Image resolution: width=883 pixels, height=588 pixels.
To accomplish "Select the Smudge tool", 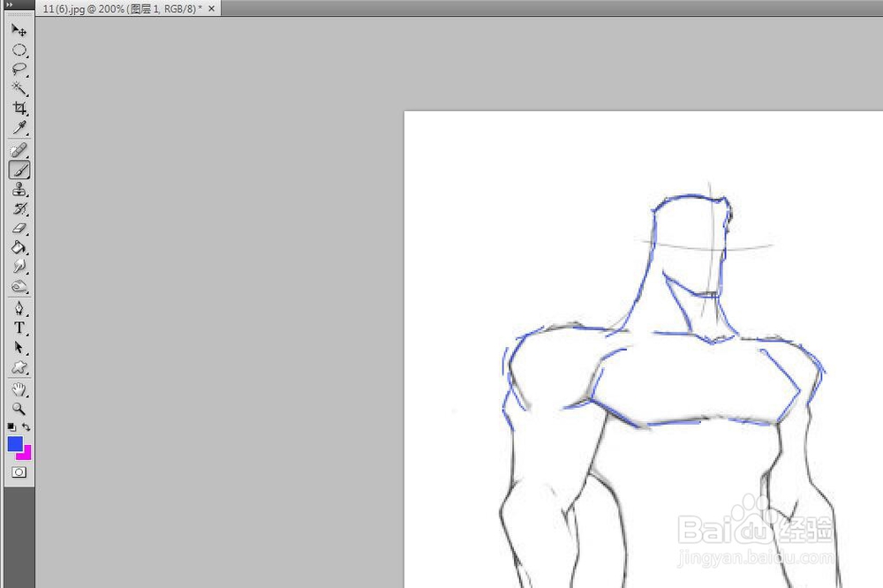I will point(19,267).
